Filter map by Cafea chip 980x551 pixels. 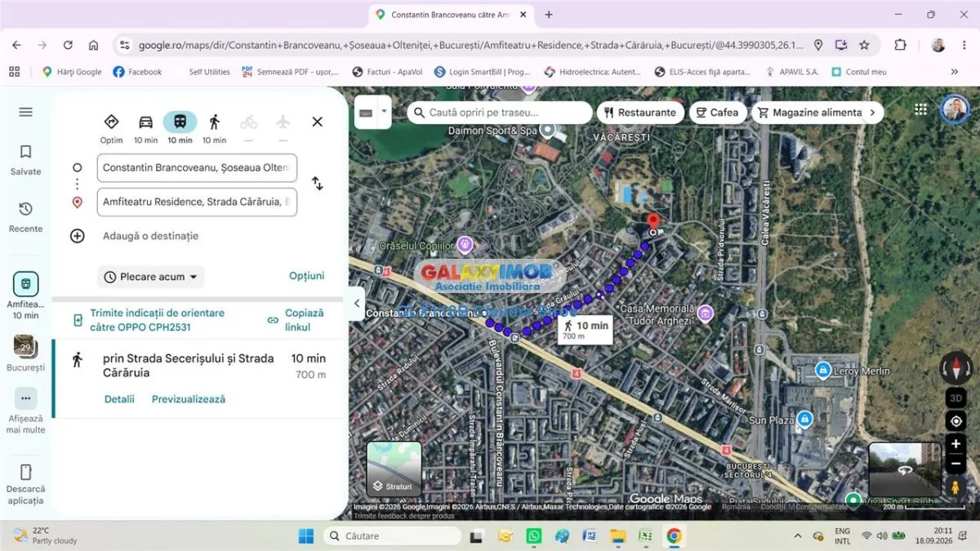(x=716, y=113)
